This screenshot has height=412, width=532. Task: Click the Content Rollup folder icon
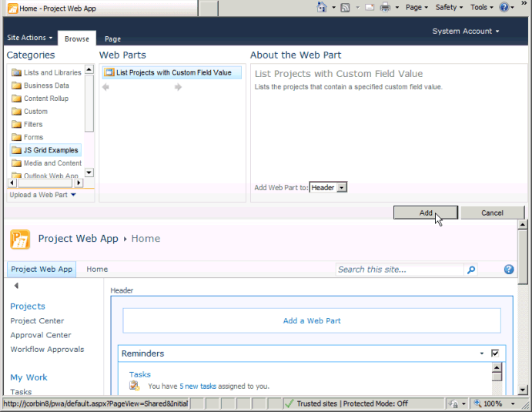click(x=16, y=98)
